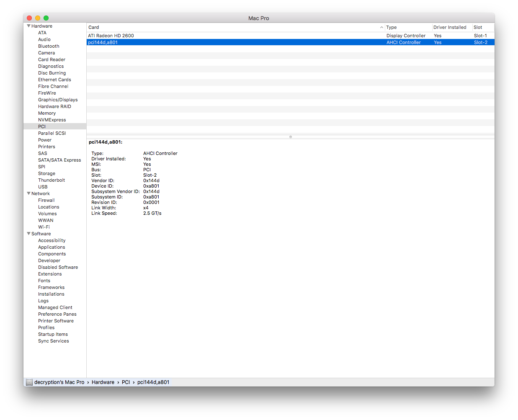Click Hardware in the path bar
This screenshot has width=518, height=420.
(103, 382)
